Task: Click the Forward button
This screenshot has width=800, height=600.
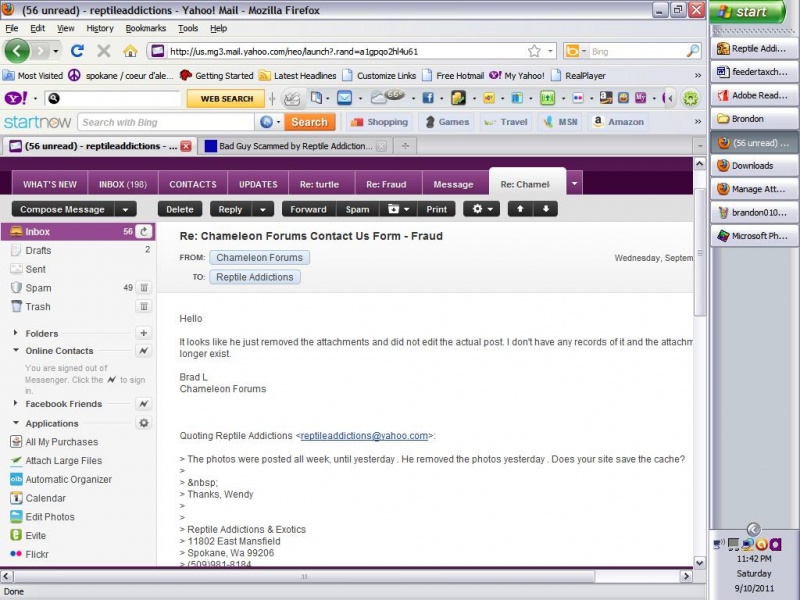Action: coord(308,209)
